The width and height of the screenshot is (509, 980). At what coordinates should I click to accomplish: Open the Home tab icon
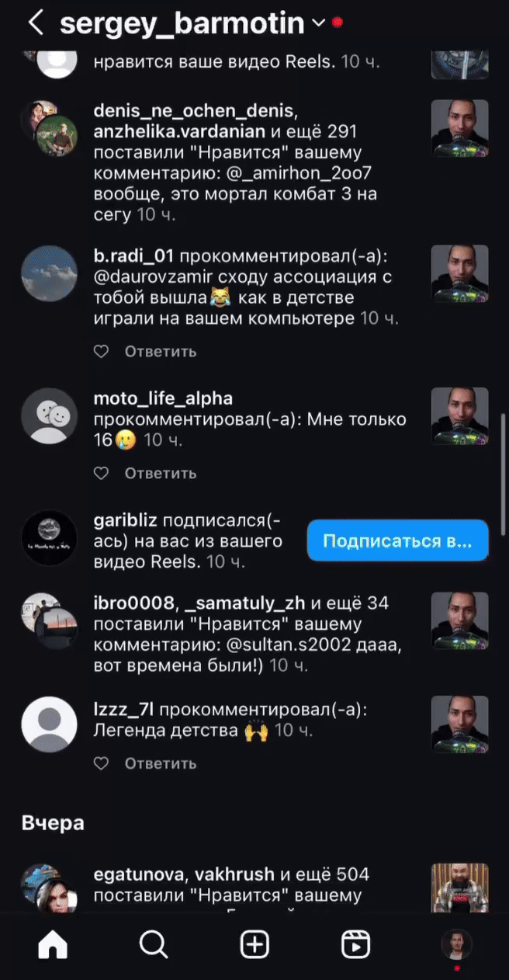tap(53, 944)
